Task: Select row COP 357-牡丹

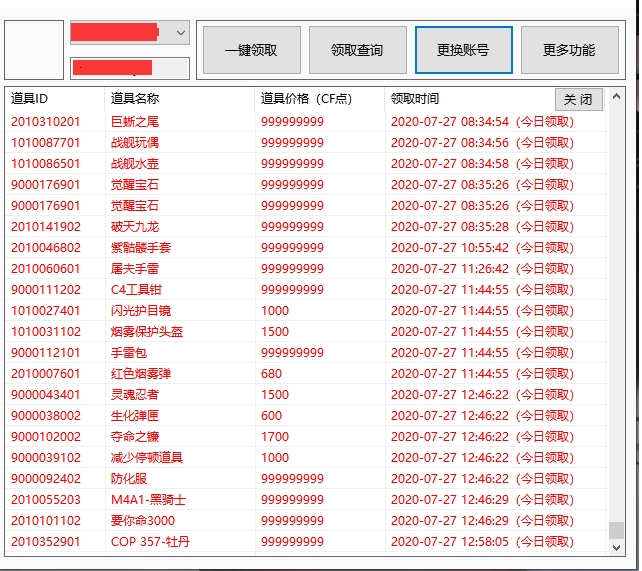Action: tap(305, 542)
